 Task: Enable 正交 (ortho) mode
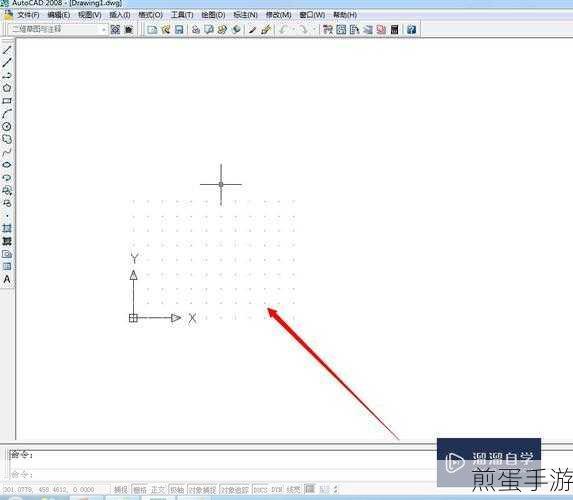coord(158,489)
